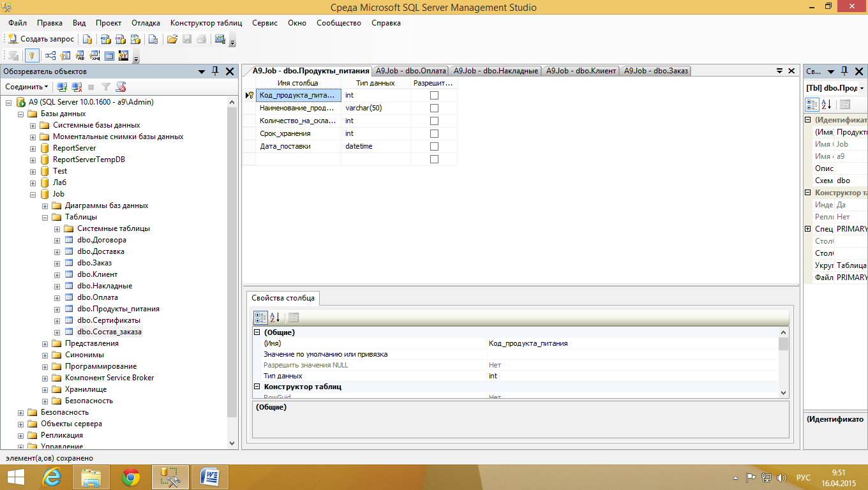868x490 pixels.
Task: Click the DMX query toolbar icon
Action: click(x=119, y=39)
